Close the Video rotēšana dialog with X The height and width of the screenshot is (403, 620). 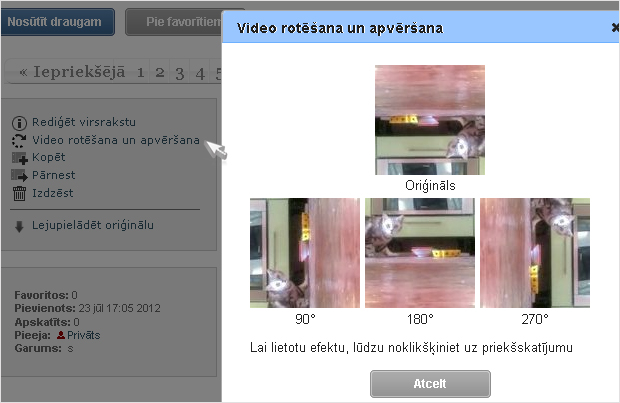pyautogui.click(x=615, y=28)
